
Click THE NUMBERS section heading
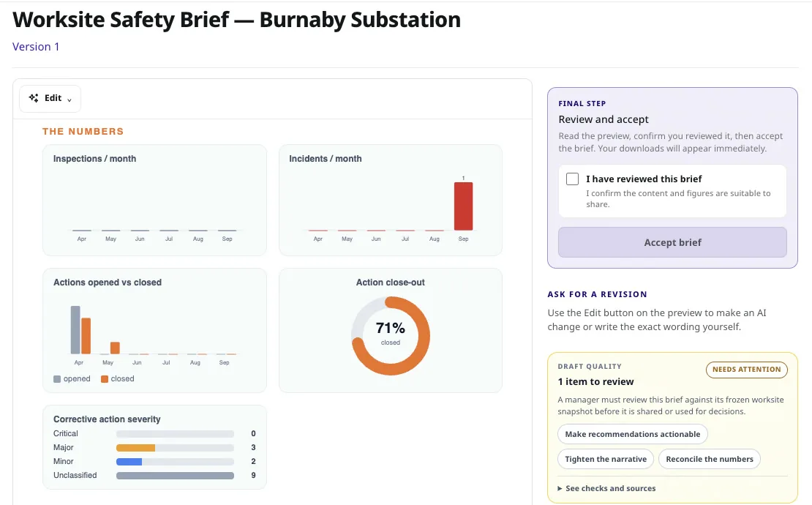[x=83, y=132]
